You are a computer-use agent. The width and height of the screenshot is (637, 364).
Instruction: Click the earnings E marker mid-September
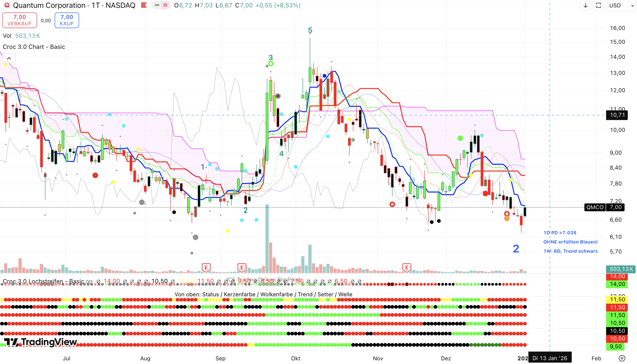pos(242,268)
